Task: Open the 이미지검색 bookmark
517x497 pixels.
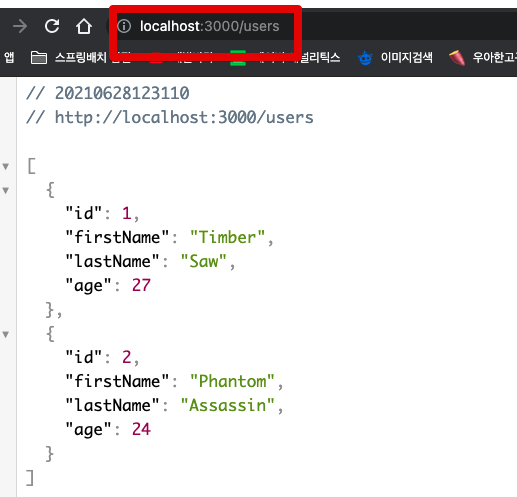Action: (x=395, y=58)
